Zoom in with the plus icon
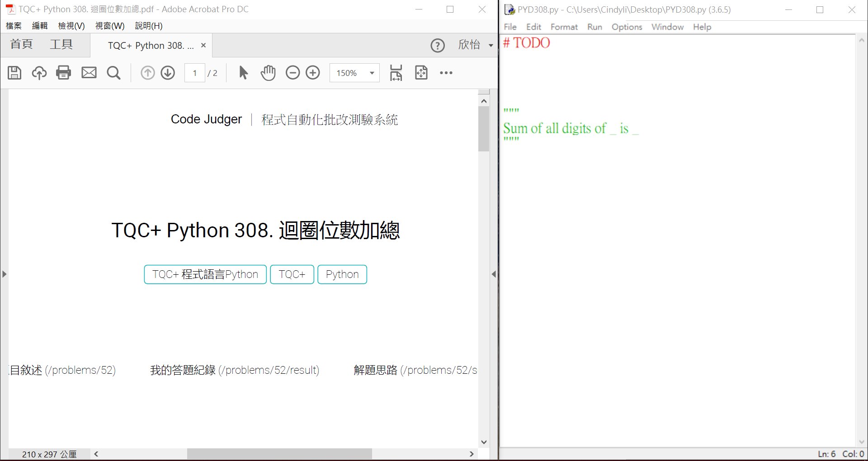The image size is (868, 461). tap(313, 73)
